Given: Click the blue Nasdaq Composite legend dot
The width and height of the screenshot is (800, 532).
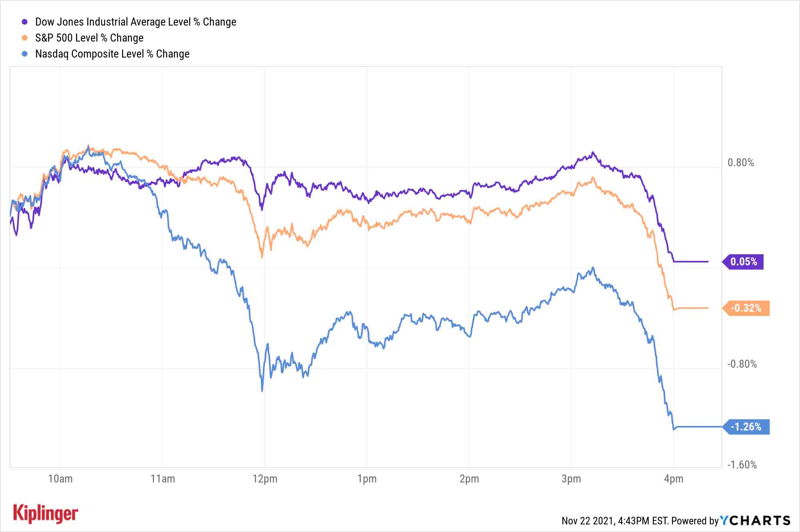Looking at the screenshot, I should tap(25, 54).
